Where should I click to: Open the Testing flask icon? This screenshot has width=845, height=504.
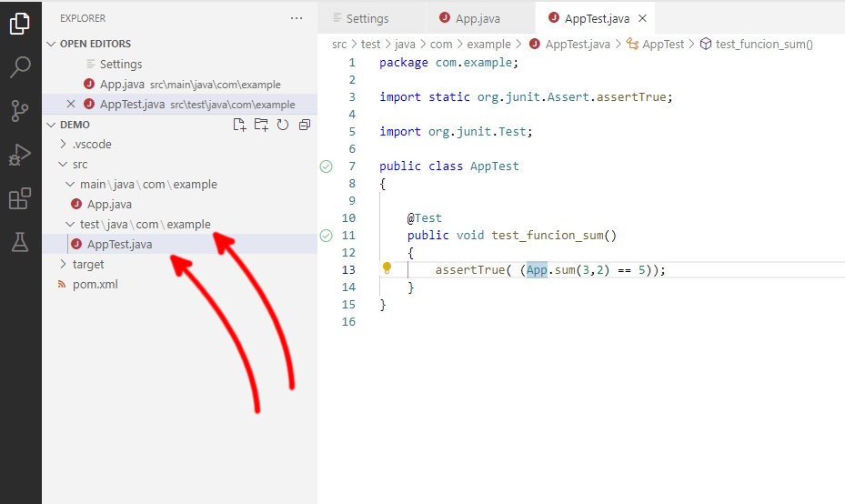(x=20, y=242)
